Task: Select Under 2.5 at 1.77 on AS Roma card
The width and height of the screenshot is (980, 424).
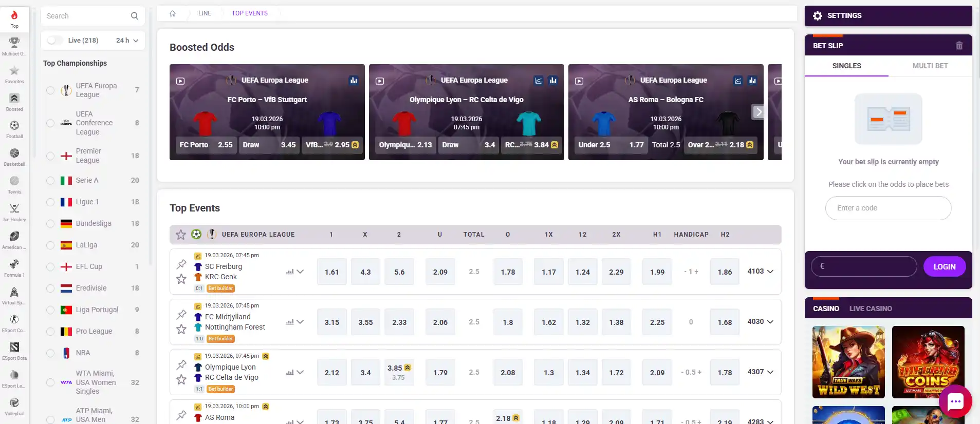Action: point(611,145)
